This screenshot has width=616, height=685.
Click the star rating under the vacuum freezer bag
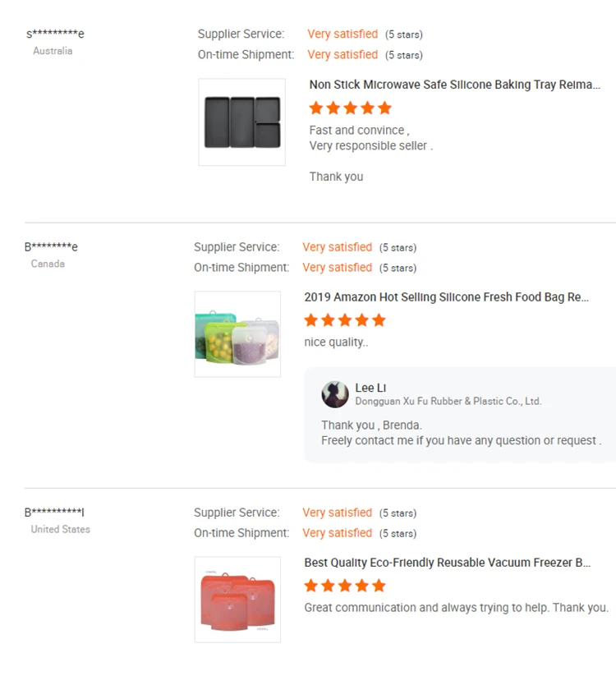344,586
